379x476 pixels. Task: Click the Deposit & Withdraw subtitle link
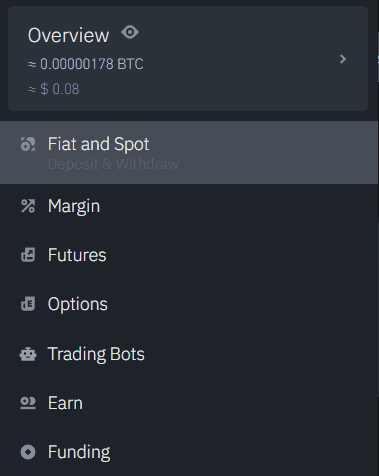(113, 164)
